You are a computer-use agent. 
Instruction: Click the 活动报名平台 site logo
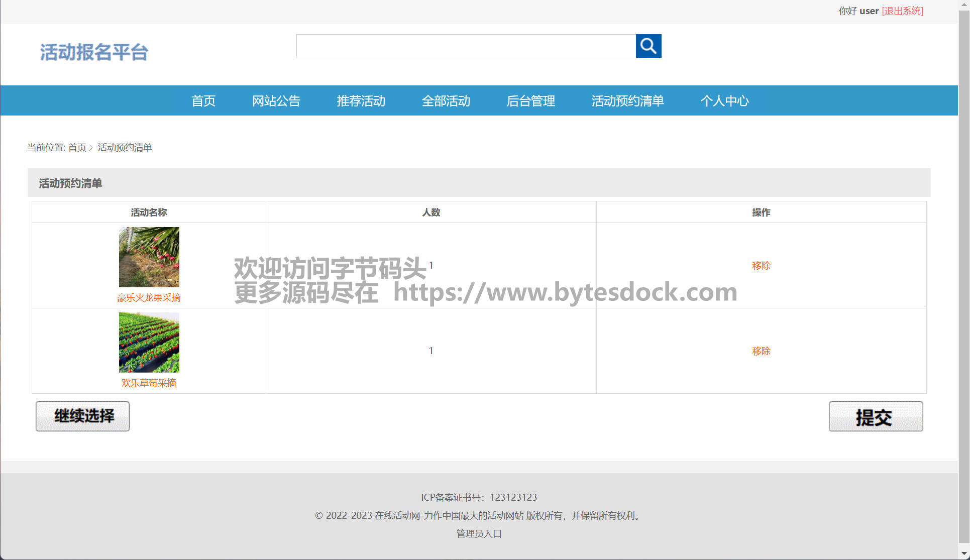[94, 52]
